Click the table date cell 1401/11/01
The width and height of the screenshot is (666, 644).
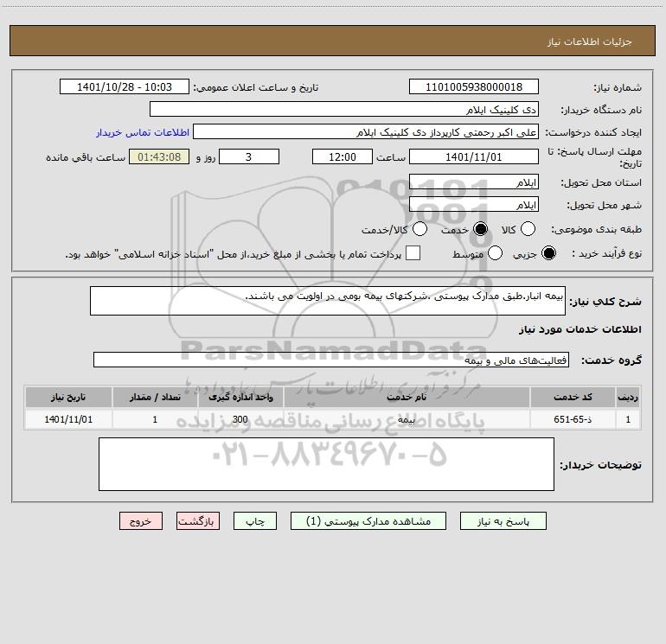pos(68,419)
